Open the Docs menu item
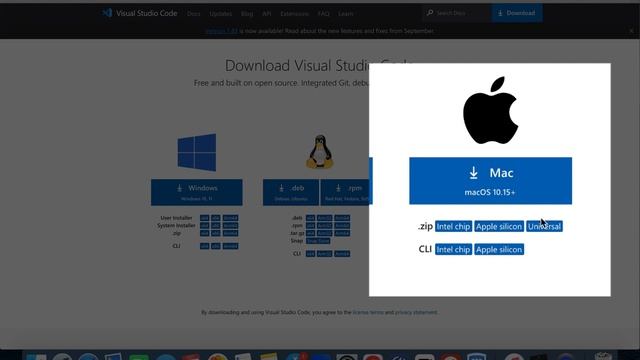640x360 pixels. (x=193, y=14)
